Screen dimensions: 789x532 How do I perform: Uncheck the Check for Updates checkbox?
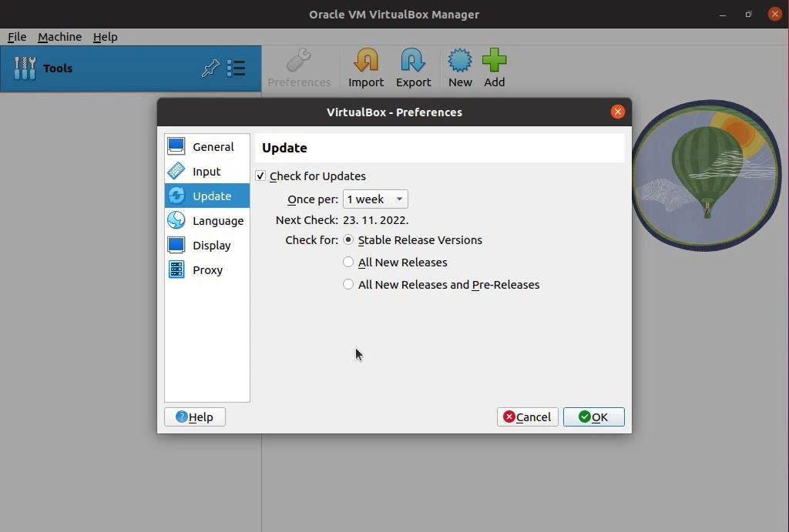(x=260, y=176)
